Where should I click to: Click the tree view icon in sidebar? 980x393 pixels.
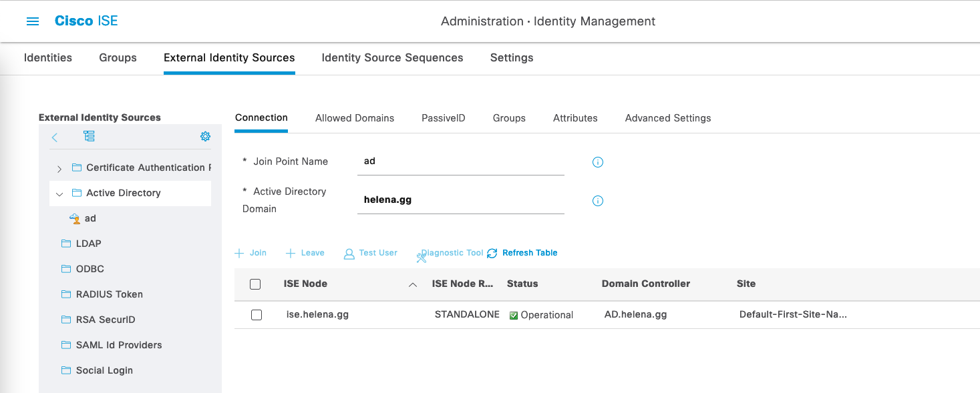coord(89,136)
